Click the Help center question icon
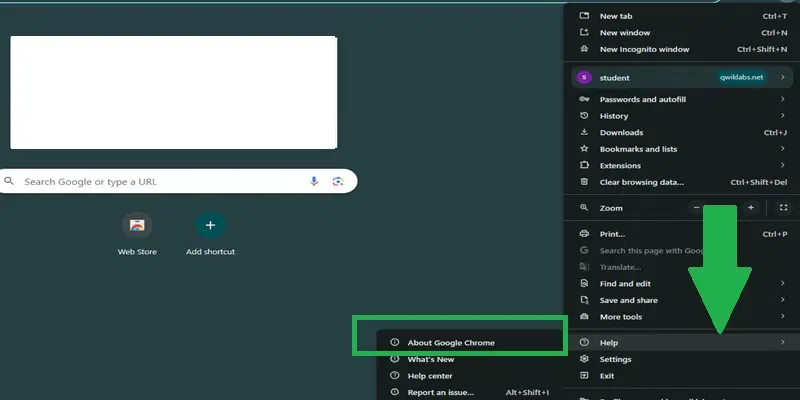This screenshot has height=400, width=800. (x=394, y=376)
